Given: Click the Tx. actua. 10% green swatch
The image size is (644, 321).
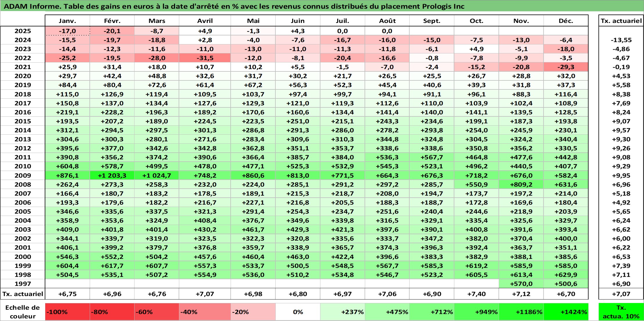Looking at the screenshot, I should point(621,312).
